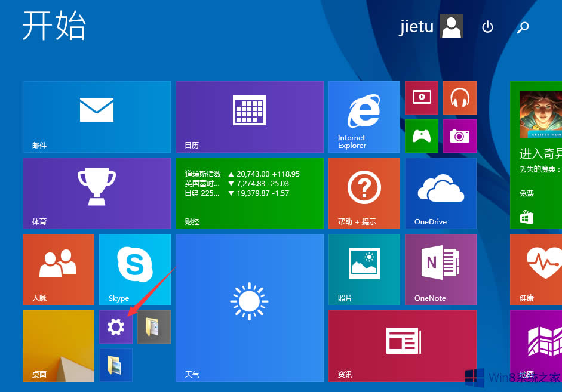Open the 帮助+提示 tips app
562x392 pixels.
point(364,193)
